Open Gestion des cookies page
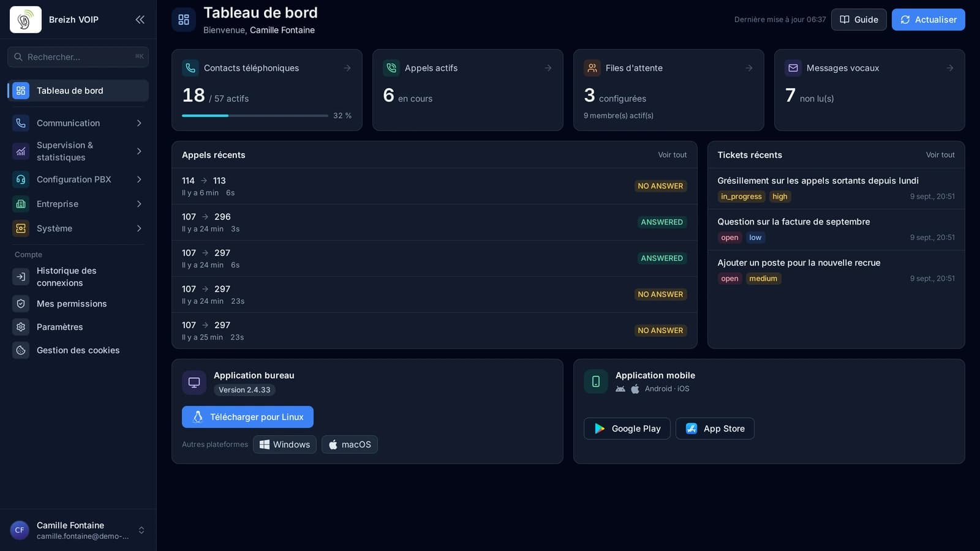The width and height of the screenshot is (980, 551). (x=78, y=350)
